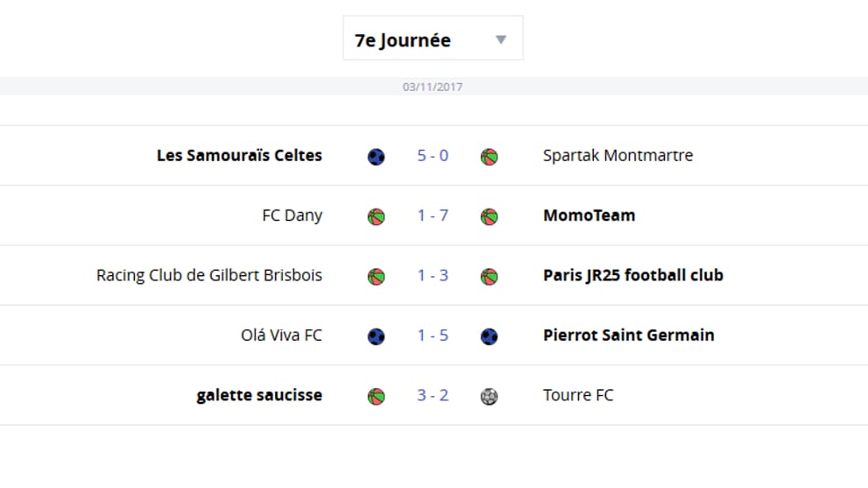Click galette saucisse team ball icon
868x488 pixels.
pyautogui.click(x=376, y=396)
